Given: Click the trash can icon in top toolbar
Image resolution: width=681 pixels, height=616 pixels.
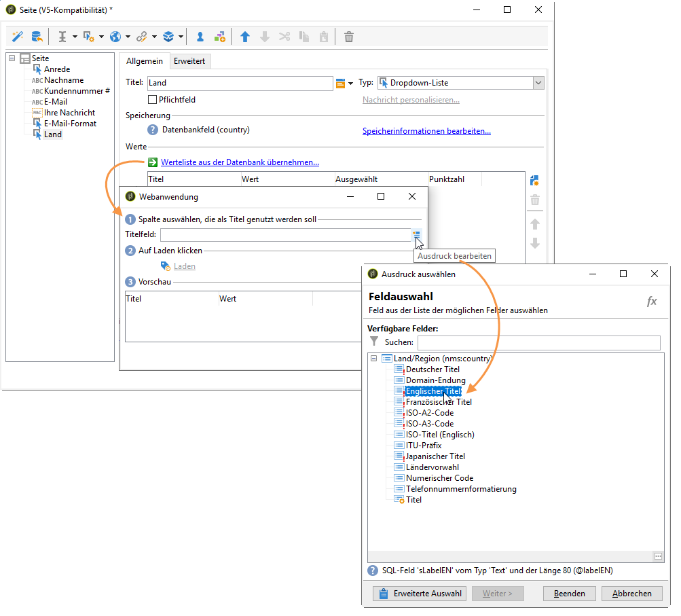Looking at the screenshot, I should (x=349, y=37).
